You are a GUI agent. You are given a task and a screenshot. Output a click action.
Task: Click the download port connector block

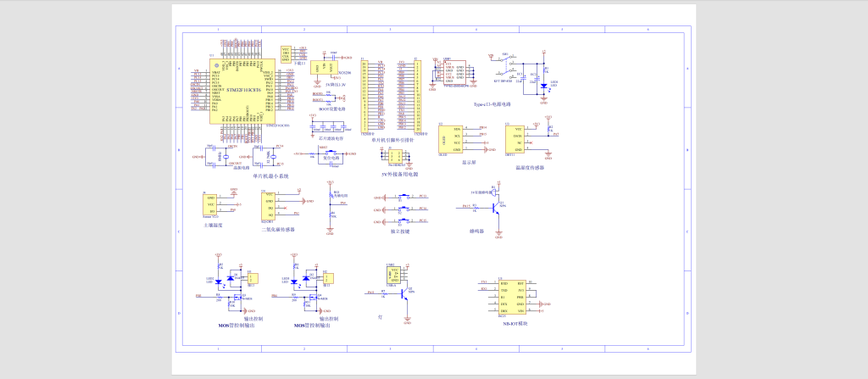pyautogui.click(x=287, y=53)
